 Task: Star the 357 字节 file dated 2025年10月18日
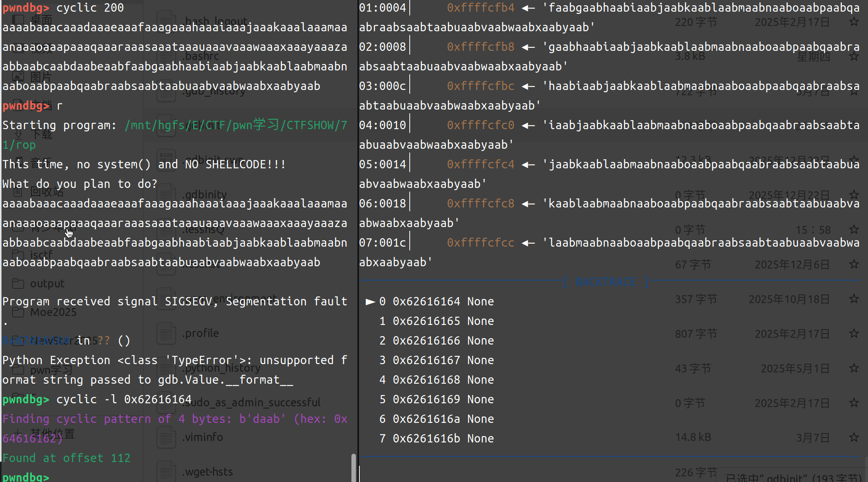click(x=854, y=299)
